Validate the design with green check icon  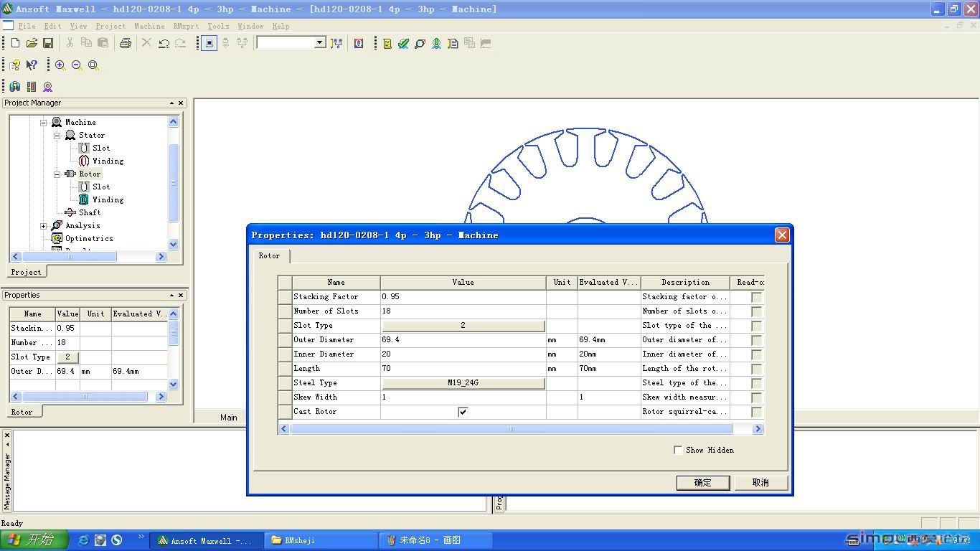click(404, 43)
